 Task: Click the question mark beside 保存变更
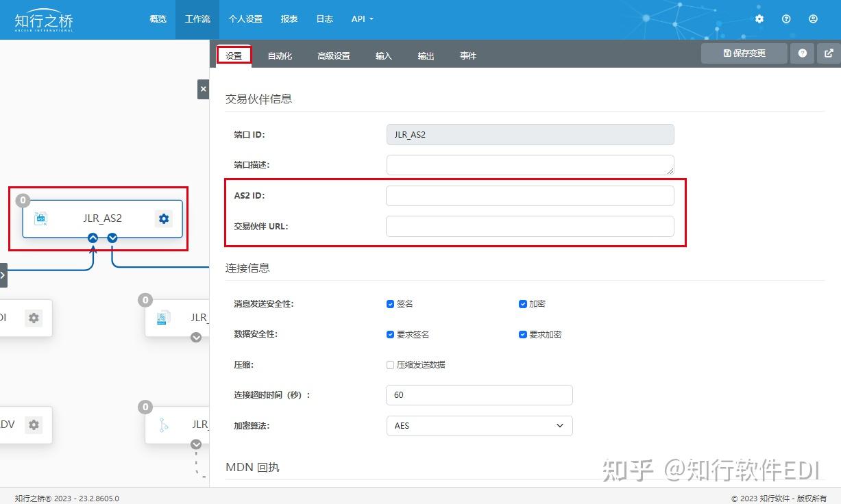point(802,53)
